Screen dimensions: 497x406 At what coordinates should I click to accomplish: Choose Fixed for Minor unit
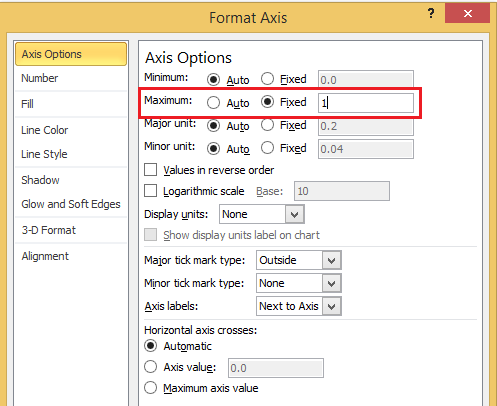267,148
